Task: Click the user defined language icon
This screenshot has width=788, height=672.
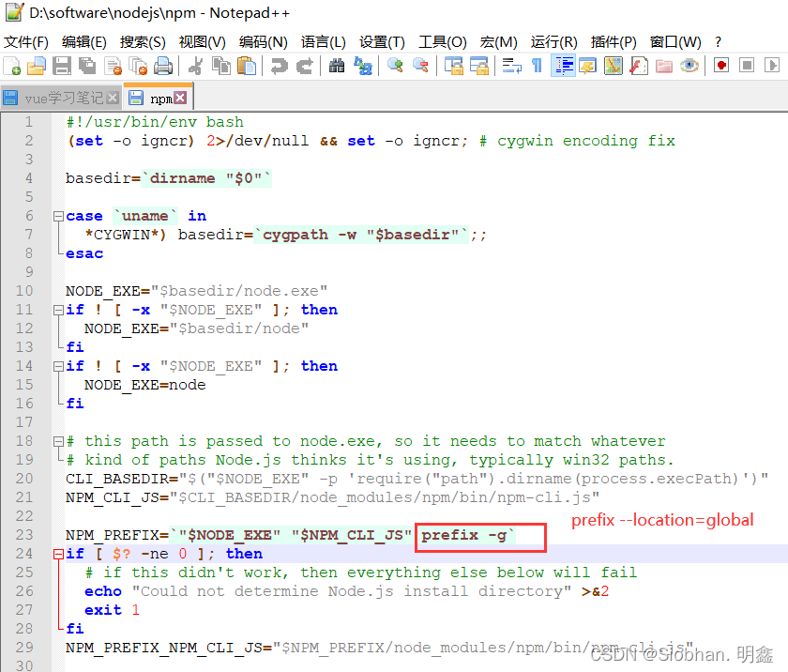Action: 588,66
